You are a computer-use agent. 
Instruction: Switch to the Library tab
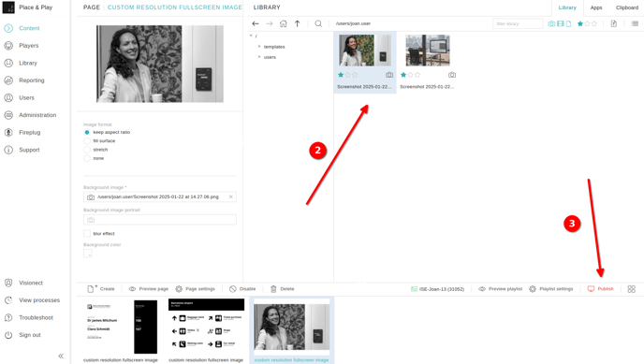coord(567,7)
